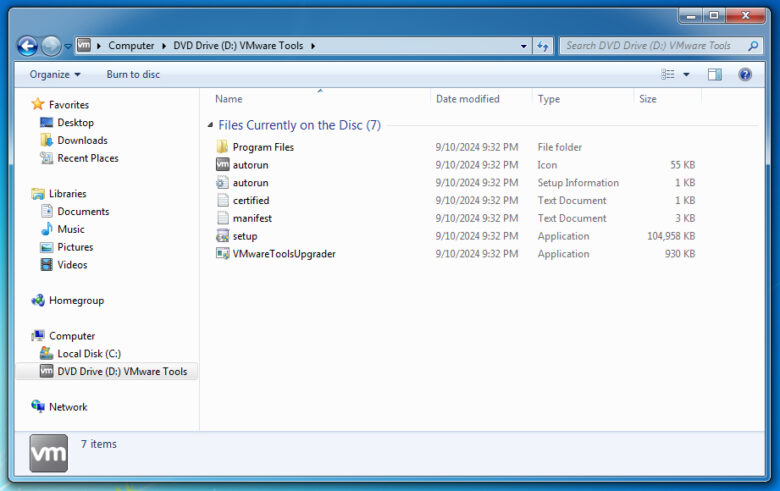Expand arrow after DVD Drive breadcrumb
The image size is (780, 491).
click(x=313, y=46)
